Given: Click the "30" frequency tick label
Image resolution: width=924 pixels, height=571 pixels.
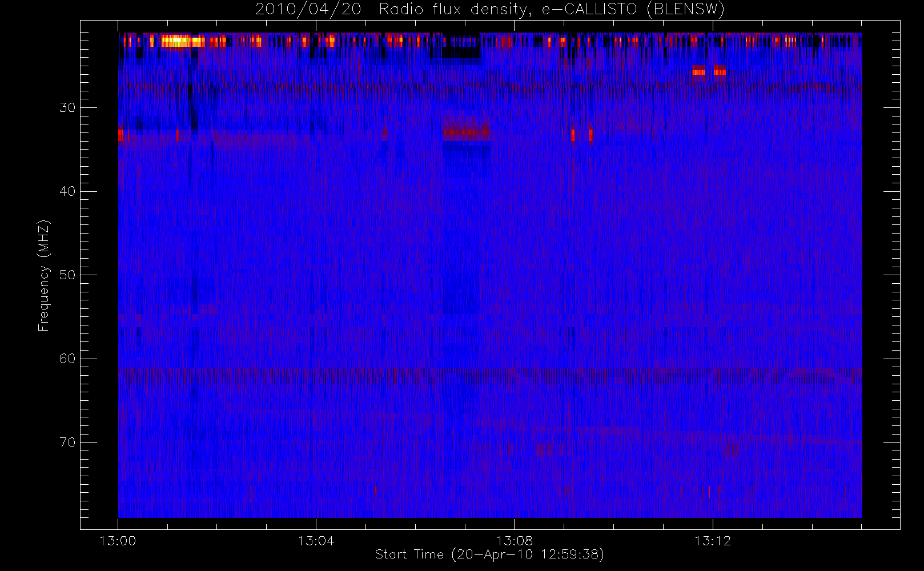Looking at the screenshot, I should (x=67, y=108).
